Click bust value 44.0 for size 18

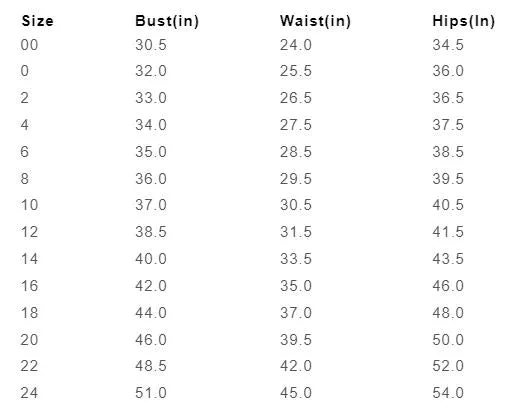click(x=151, y=313)
